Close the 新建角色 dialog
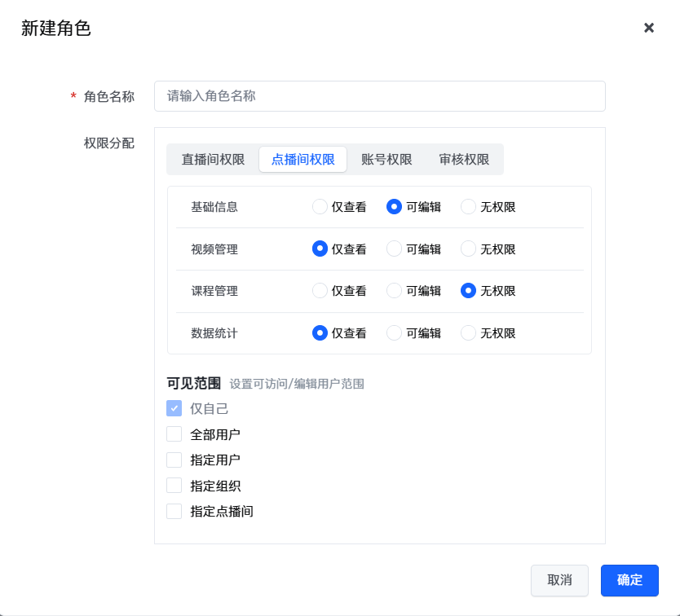This screenshot has width=680, height=616. tap(649, 28)
